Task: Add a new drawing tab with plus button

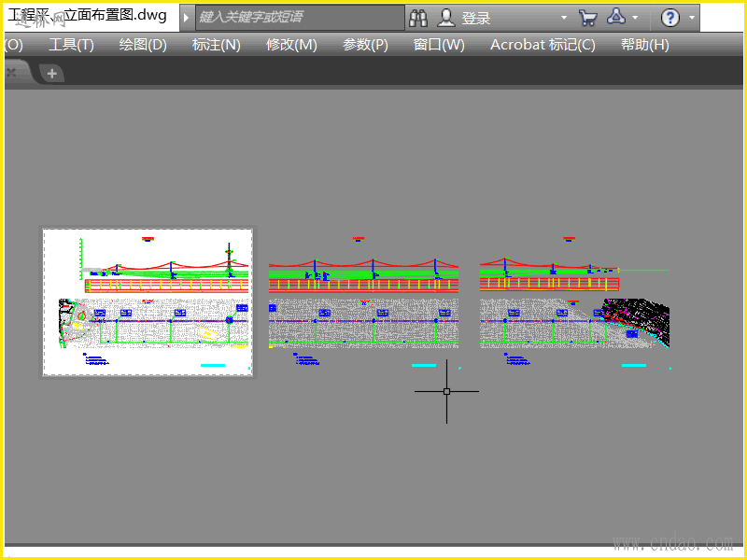Action: click(52, 74)
